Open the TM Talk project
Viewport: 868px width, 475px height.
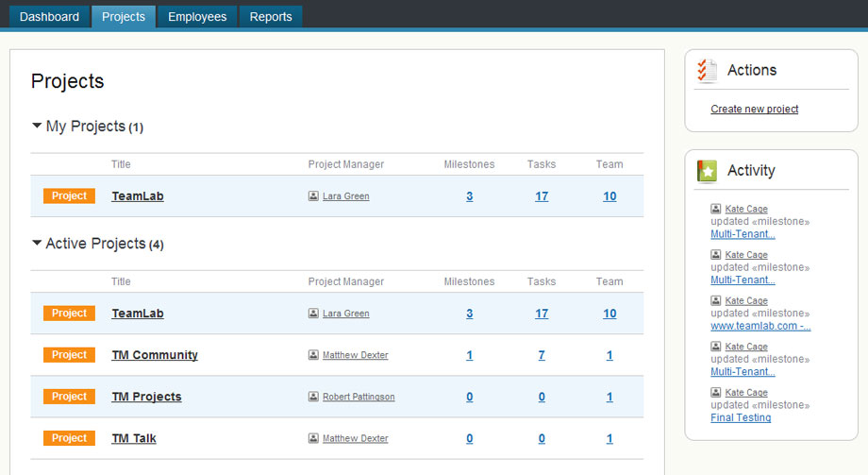tap(134, 438)
